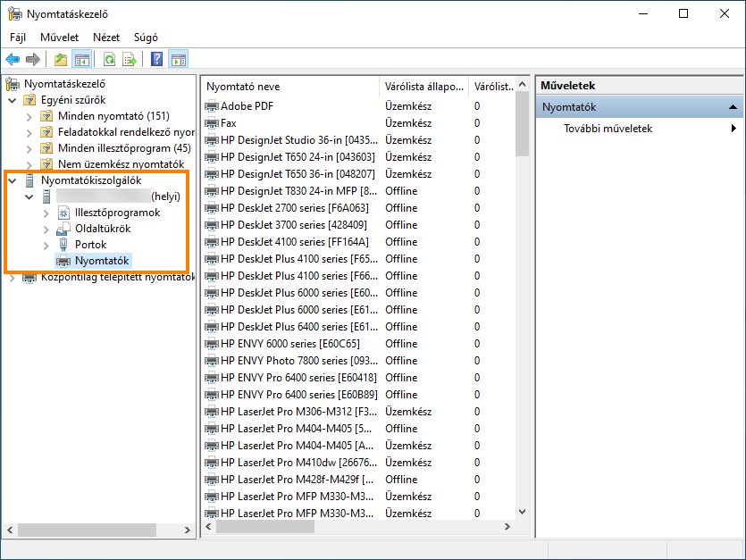Collapse the Nyomtatók section in Műveletek pane
Screen dimensions: 746x560
click(x=733, y=107)
